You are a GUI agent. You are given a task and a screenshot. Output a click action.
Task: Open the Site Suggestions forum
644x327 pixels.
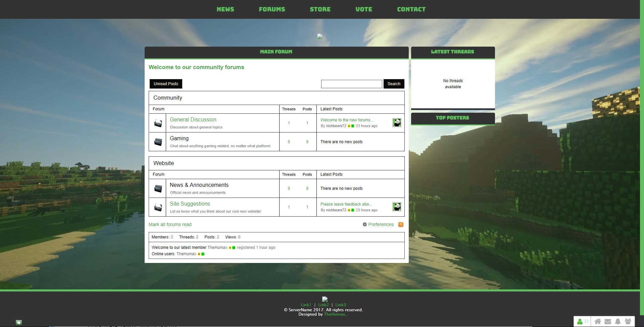pos(190,204)
